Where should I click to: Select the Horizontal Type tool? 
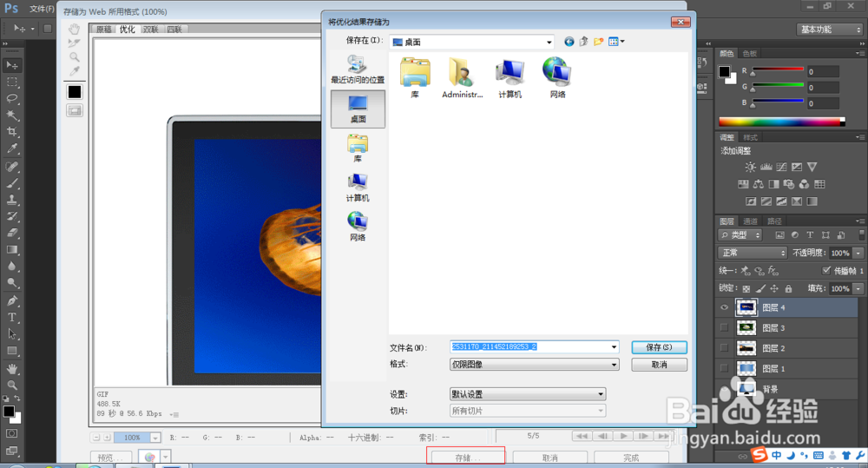[x=11, y=317]
